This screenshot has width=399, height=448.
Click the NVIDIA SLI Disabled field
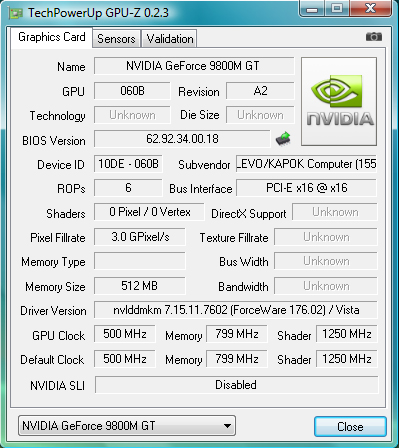coord(237,385)
